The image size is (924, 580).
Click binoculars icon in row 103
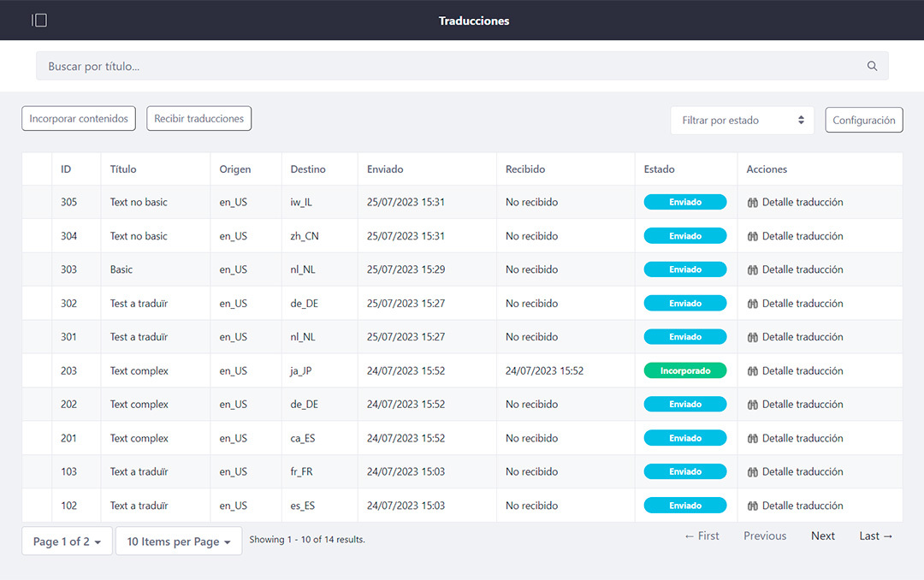tap(753, 472)
